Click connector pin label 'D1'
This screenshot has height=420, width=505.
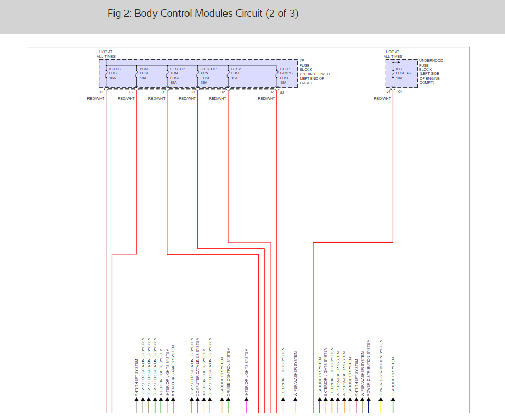click(193, 92)
